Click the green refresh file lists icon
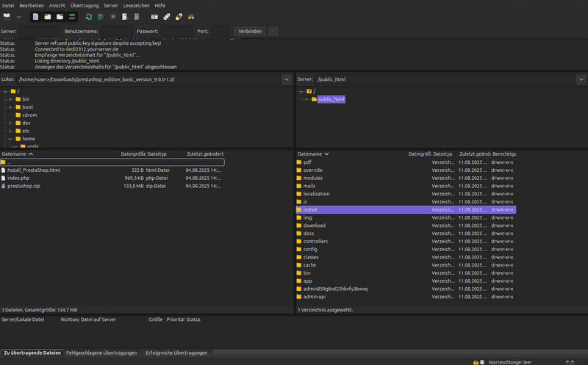Image resolution: width=588 pixels, height=365 pixels. tap(89, 16)
